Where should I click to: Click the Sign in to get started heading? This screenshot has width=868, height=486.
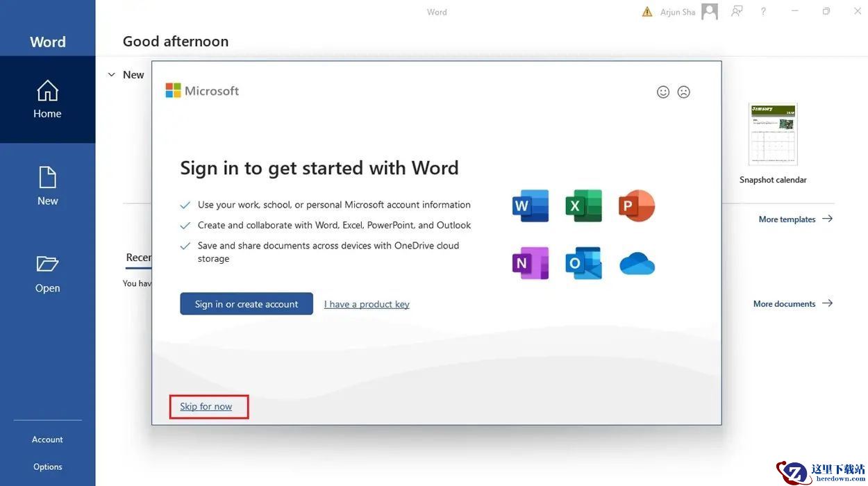click(319, 168)
